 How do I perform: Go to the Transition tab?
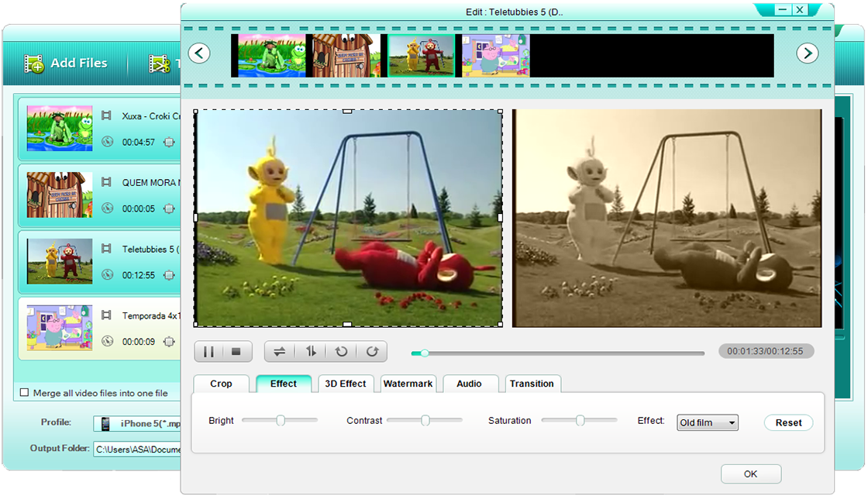532,384
